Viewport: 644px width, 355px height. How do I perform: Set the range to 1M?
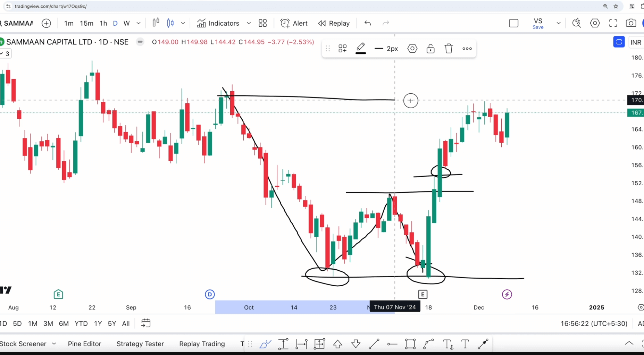[x=33, y=323]
